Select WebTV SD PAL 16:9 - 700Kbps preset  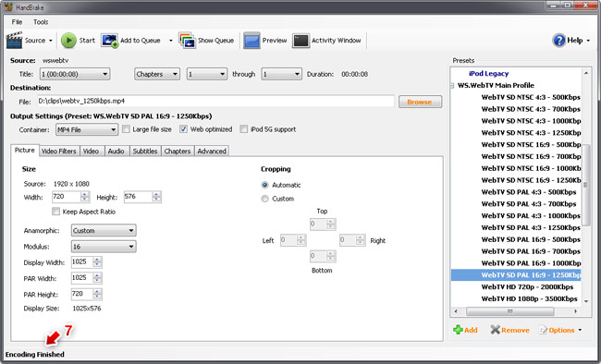(x=531, y=251)
